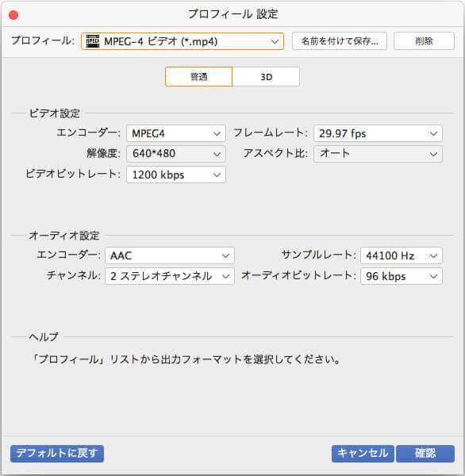
Task: Open アスペクト比 オート dropdown
Action: (378, 154)
